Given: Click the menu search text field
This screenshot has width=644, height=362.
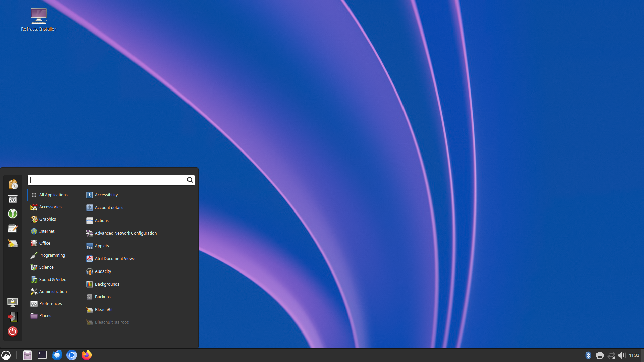Looking at the screenshot, I should (x=107, y=180).
